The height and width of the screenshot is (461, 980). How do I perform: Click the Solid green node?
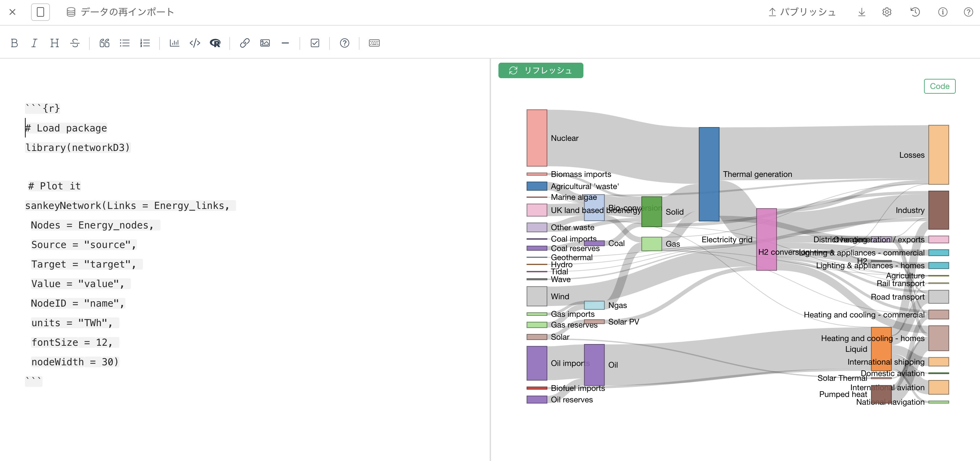coord(652,212)
